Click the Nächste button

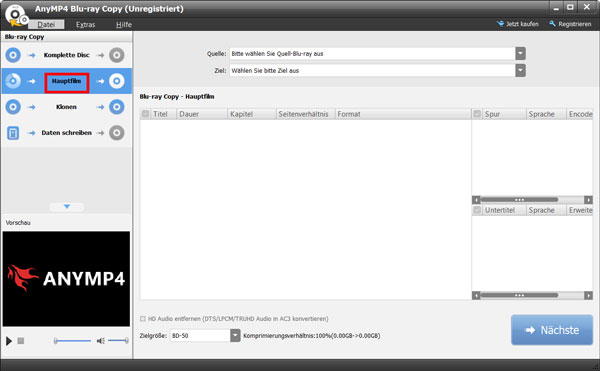click(552, 330)
